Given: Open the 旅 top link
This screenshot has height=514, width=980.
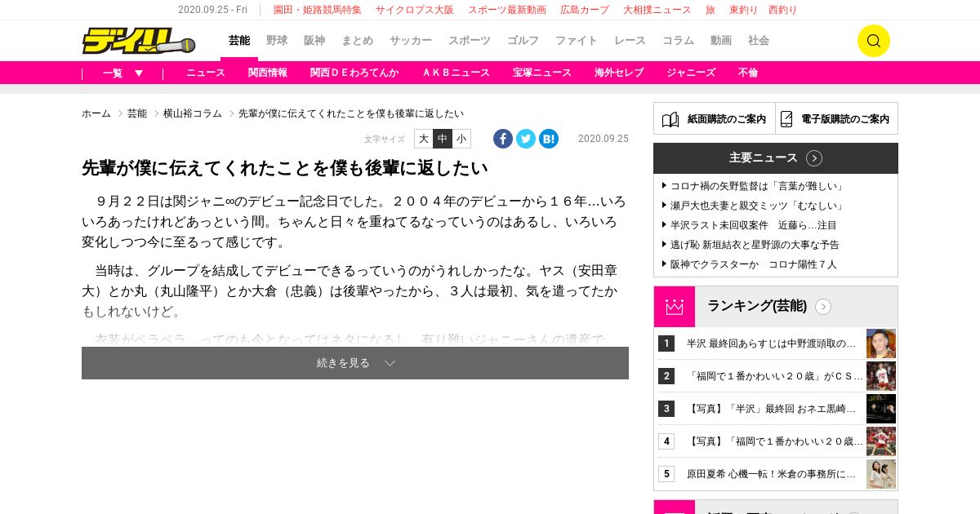Looking at the screenshot, I should [710, 10].
